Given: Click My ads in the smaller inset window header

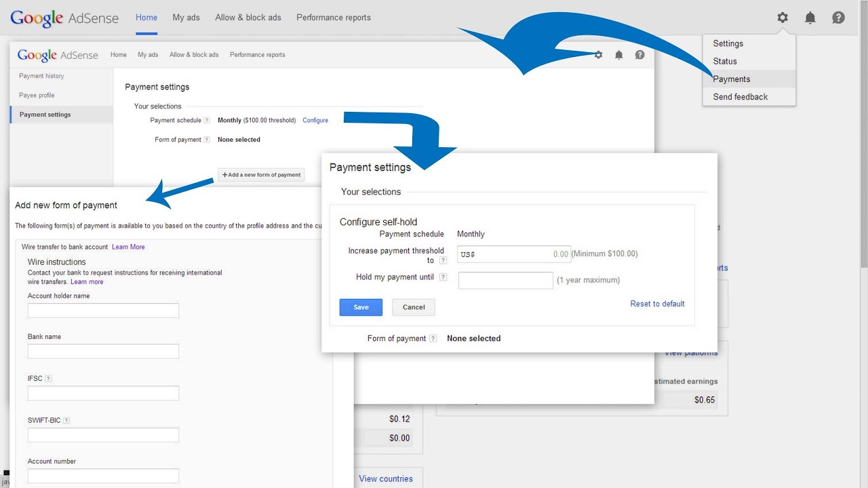Looking at the screenshot, I should [x=148, y=55].
